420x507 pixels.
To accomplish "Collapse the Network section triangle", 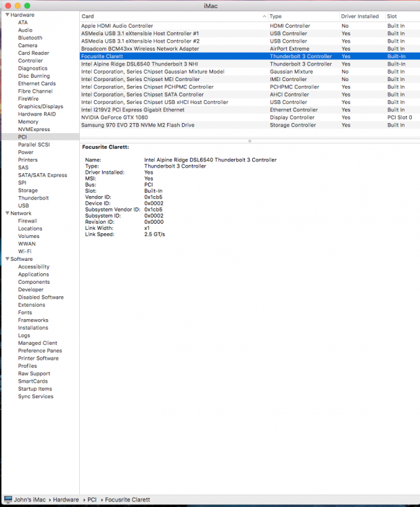I will [7, 213].
